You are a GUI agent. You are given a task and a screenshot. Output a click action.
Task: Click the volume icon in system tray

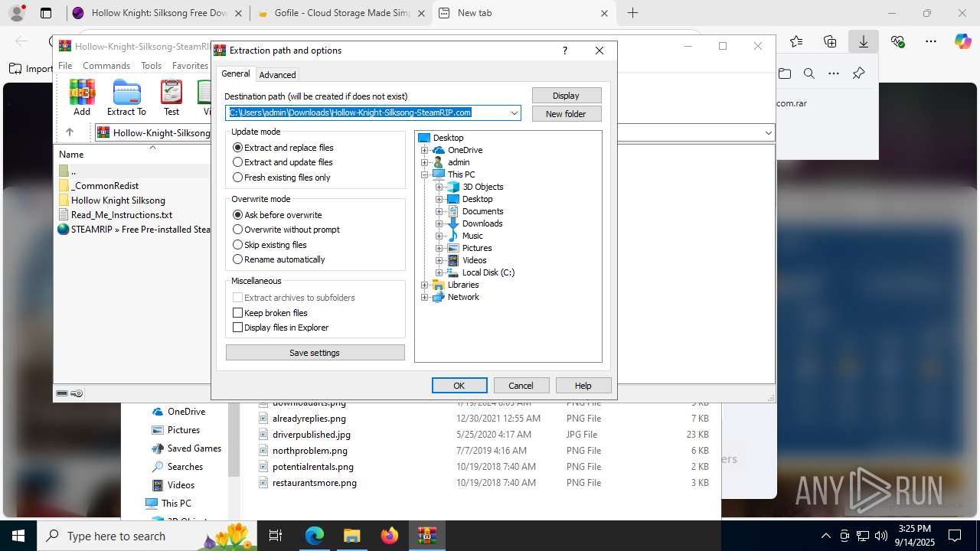[x=880, y=536]
